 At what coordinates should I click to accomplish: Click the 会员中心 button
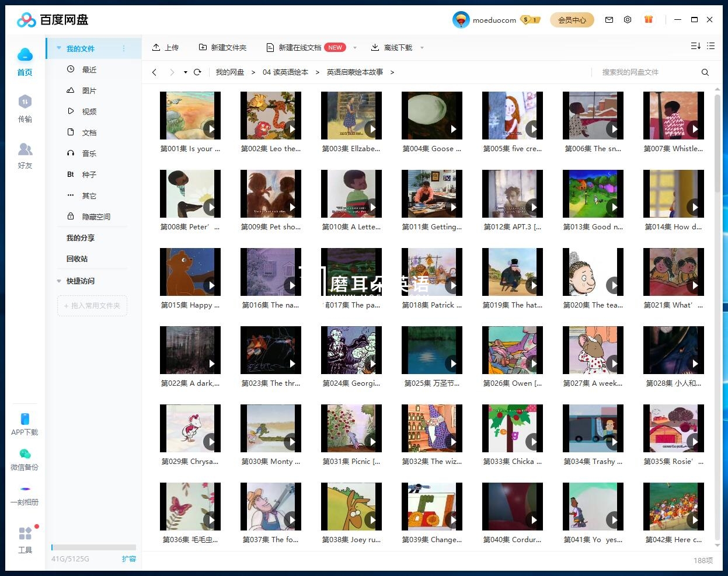point(572,20)
